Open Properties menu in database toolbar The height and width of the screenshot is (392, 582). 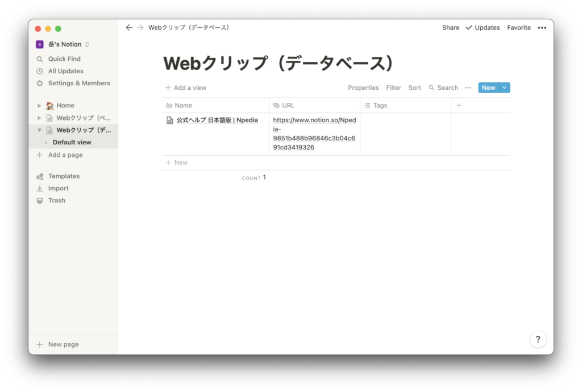tap(363, 88)
